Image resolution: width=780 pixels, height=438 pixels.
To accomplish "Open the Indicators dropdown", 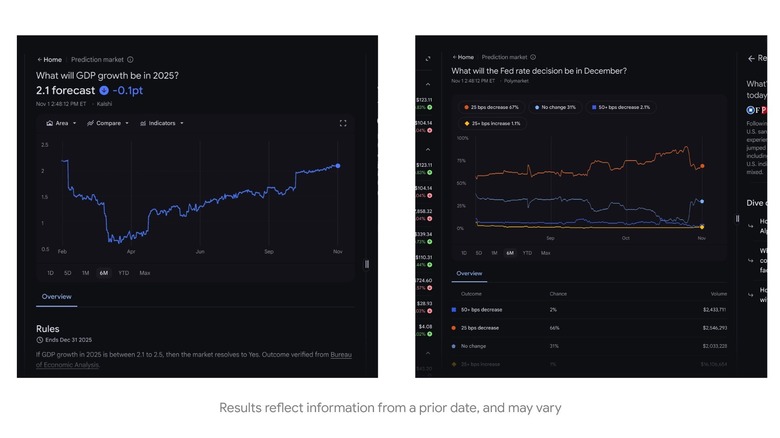I will point(162,123).
